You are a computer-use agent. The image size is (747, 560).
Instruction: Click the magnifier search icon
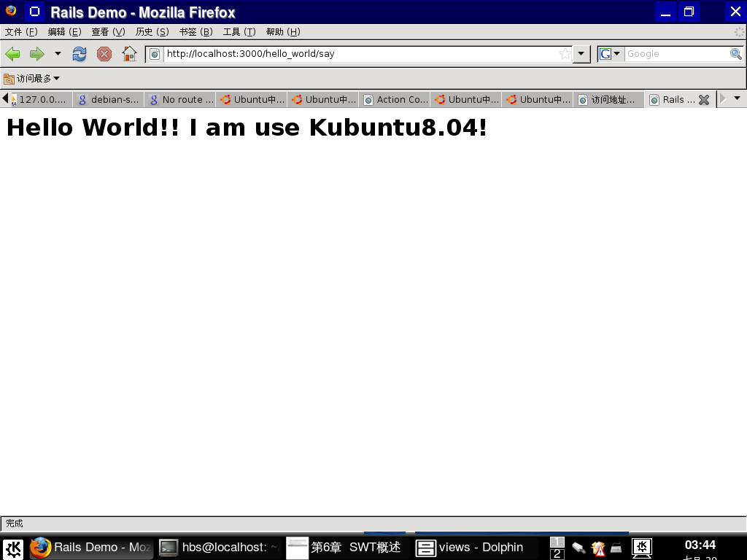(735, 54)
